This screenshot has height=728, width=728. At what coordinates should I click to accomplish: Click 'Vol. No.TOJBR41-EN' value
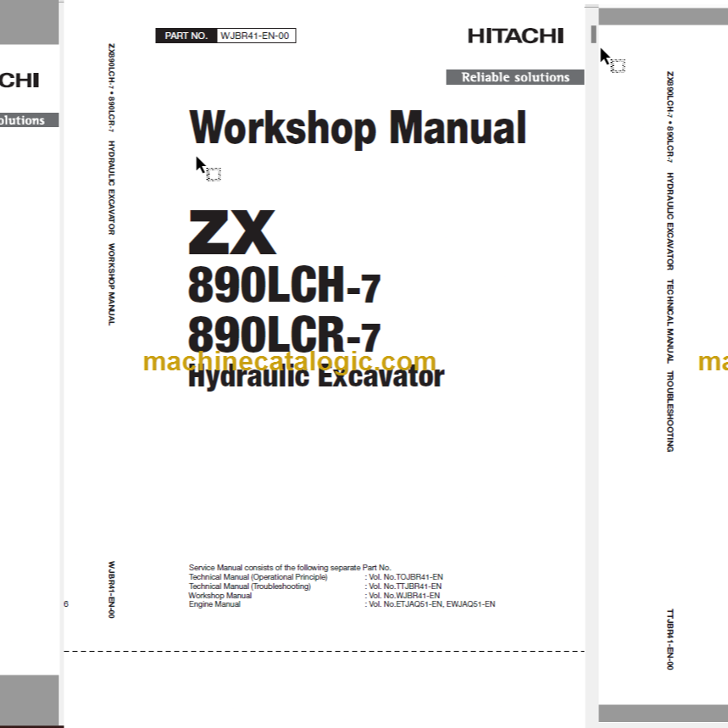coord(404,576)
